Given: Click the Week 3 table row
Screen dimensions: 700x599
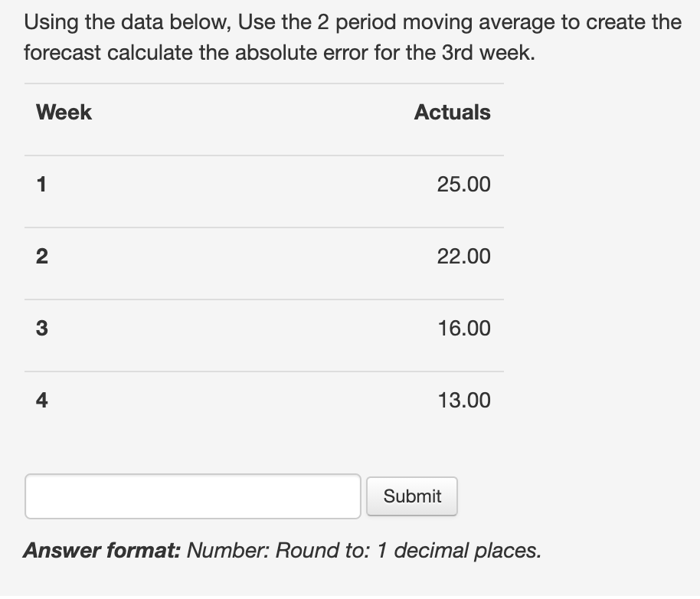Looking at the screenshot, I should pyautogui.click(x=264, y=328).
